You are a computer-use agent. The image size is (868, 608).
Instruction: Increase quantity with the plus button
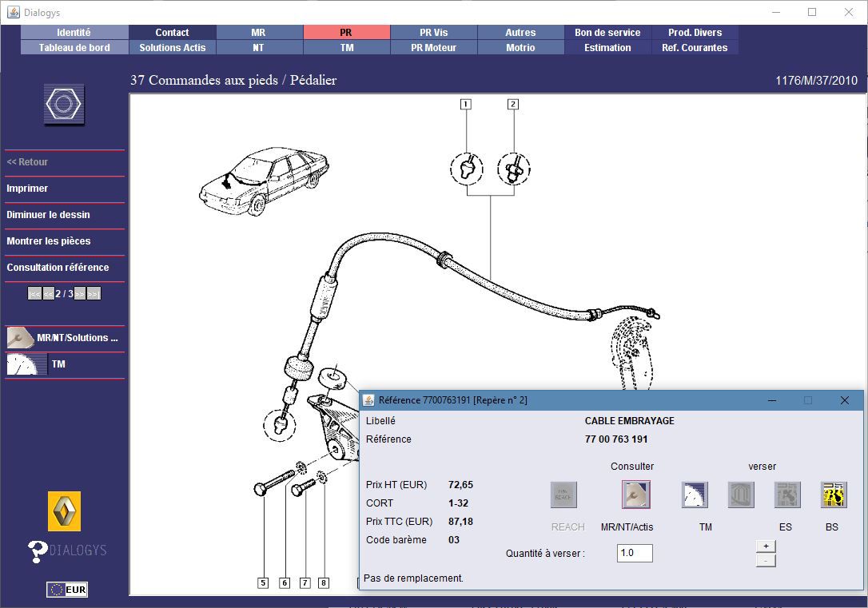(766, 546)
